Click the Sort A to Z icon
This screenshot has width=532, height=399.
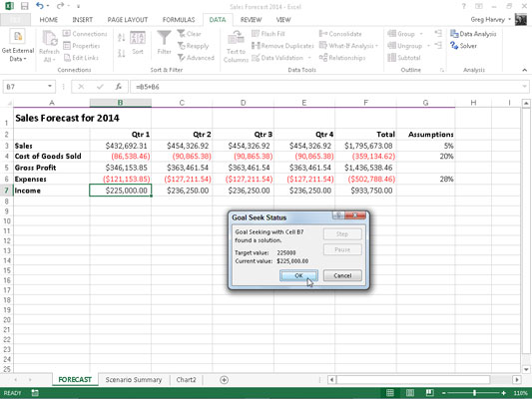(x=122, y=37)
